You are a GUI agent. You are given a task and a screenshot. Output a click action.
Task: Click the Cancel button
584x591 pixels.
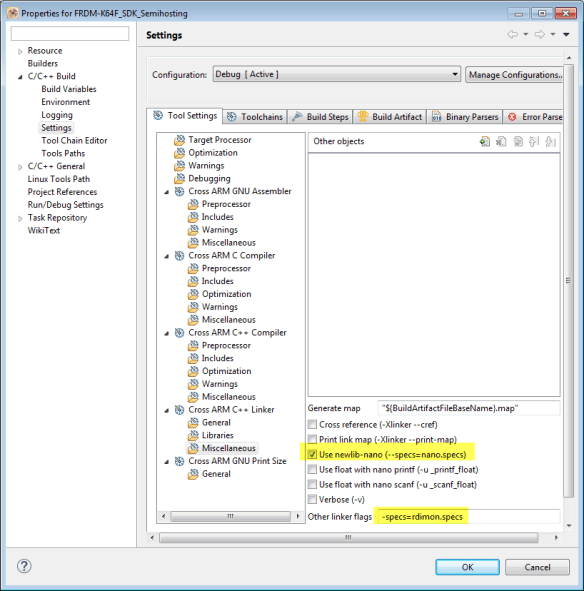[x=537, y=567]
